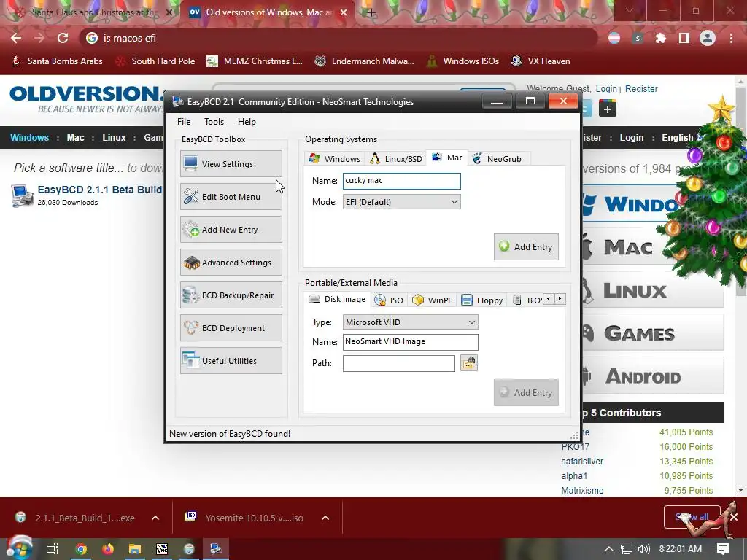Open the Windows ISOs bookmark
The image size is (747, 560).
click(462, 61)
